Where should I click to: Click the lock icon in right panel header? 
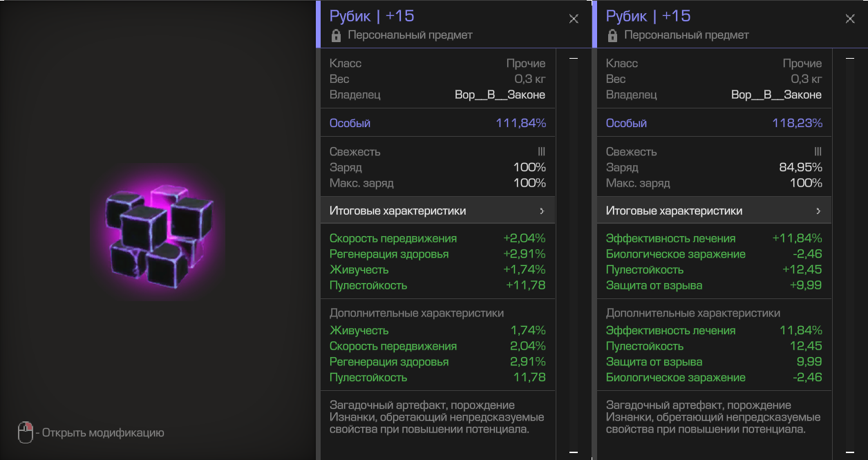(x=612, y=35)
